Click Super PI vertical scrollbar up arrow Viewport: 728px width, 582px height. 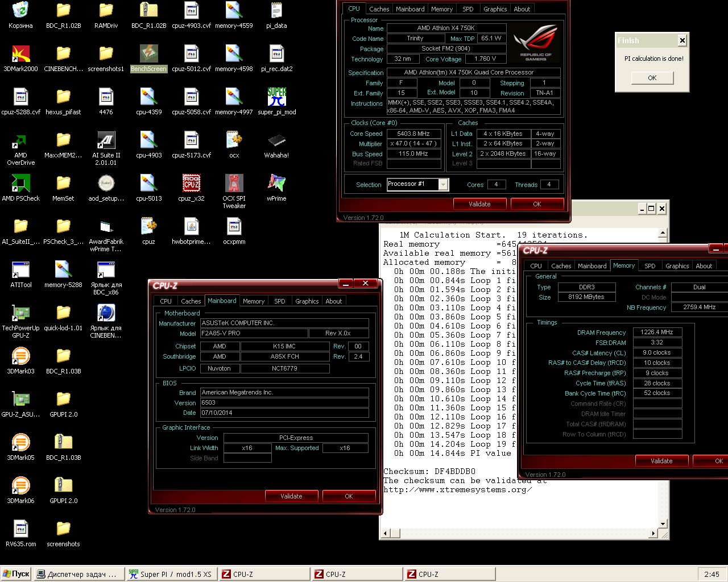click(663, 233)
